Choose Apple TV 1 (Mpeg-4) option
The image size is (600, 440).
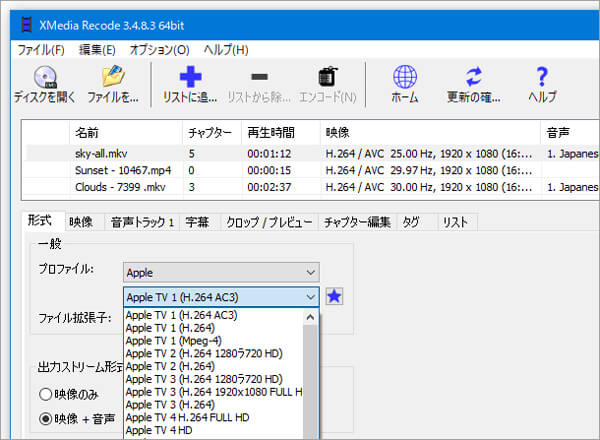click(214, 341)
